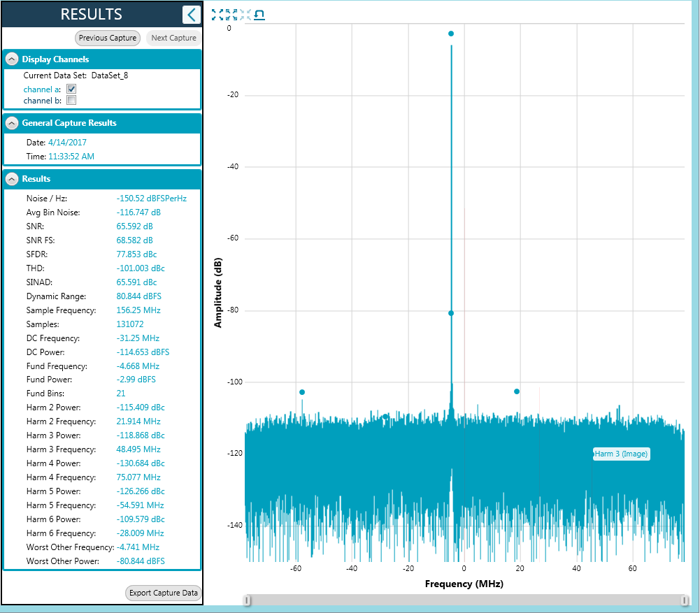Screen dimensions: 700x613
Task: Go to Next Capture
Action: click(173, 38)
